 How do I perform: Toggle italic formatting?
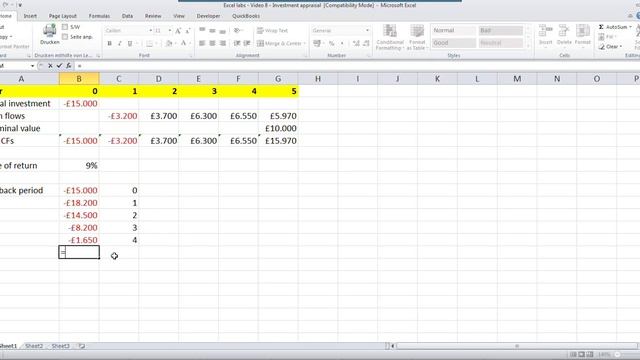120,43
